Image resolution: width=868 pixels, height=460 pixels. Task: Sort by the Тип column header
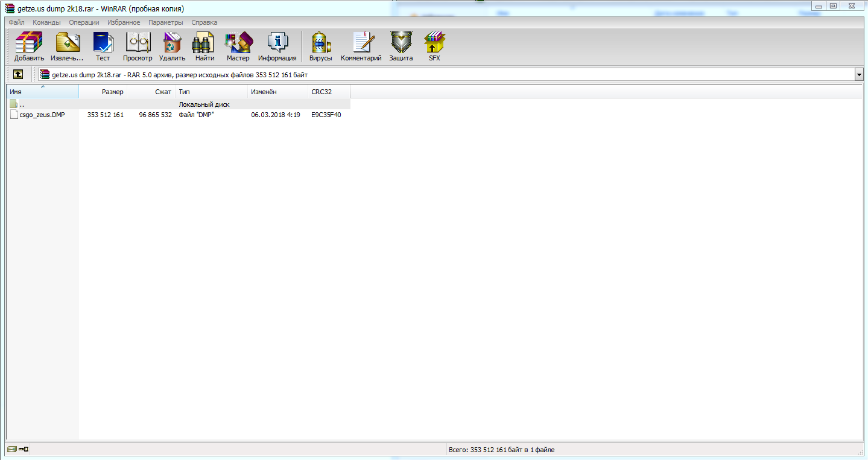pyautogui.click(x=212, y=92)
